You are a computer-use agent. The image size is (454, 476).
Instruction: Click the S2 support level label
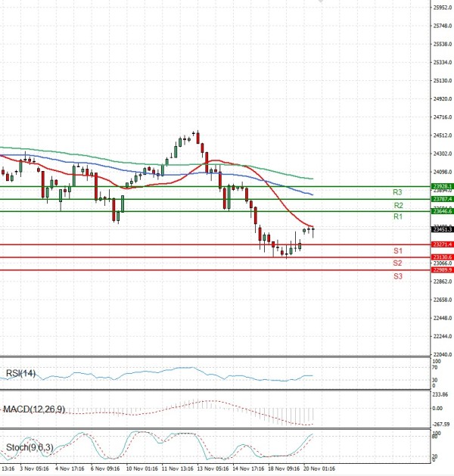pyautogui.click(x=397, y=263)
